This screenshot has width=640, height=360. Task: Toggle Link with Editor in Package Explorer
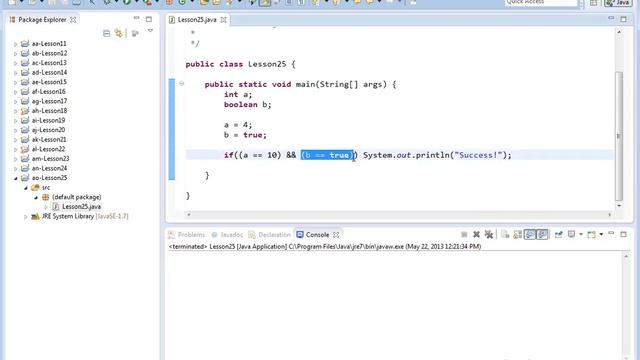click(x=118, y=33)
